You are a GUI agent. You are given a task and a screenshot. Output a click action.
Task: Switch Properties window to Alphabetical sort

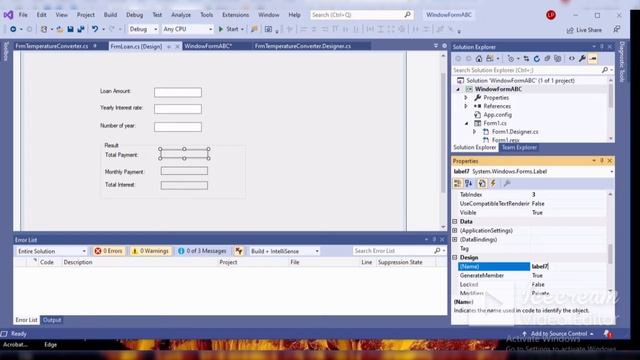pos(469,183)
